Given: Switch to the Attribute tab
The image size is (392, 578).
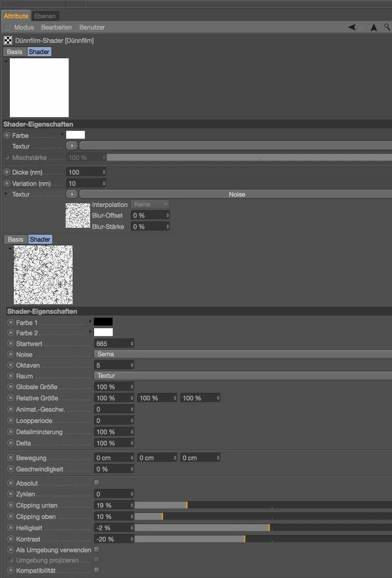Looking at the screenshot, I should (16, 16).
